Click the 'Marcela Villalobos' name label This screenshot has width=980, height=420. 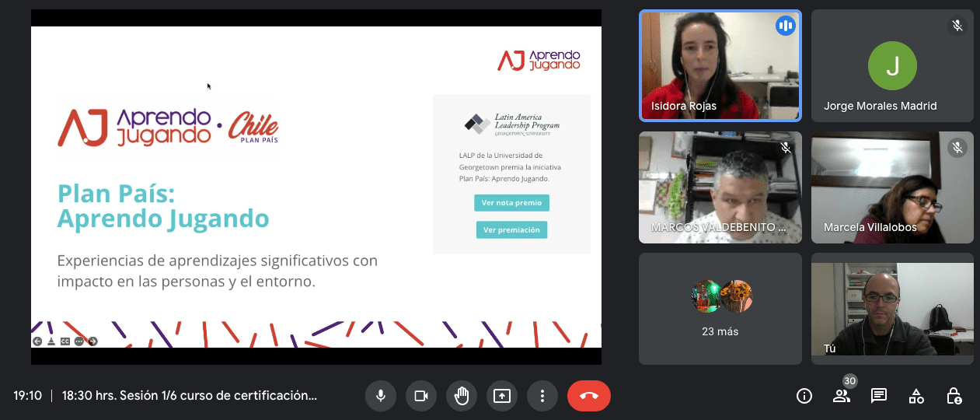[870, 228]
